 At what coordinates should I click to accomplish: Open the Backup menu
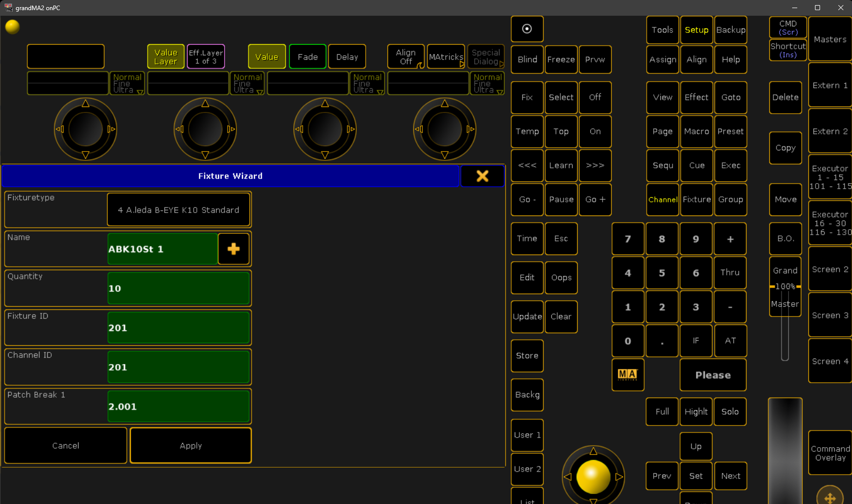731,30
